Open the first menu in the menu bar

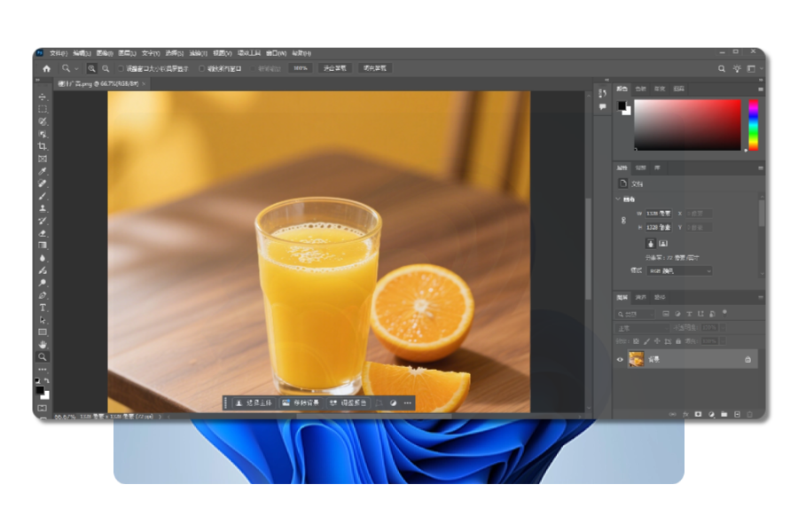(59, 53)
